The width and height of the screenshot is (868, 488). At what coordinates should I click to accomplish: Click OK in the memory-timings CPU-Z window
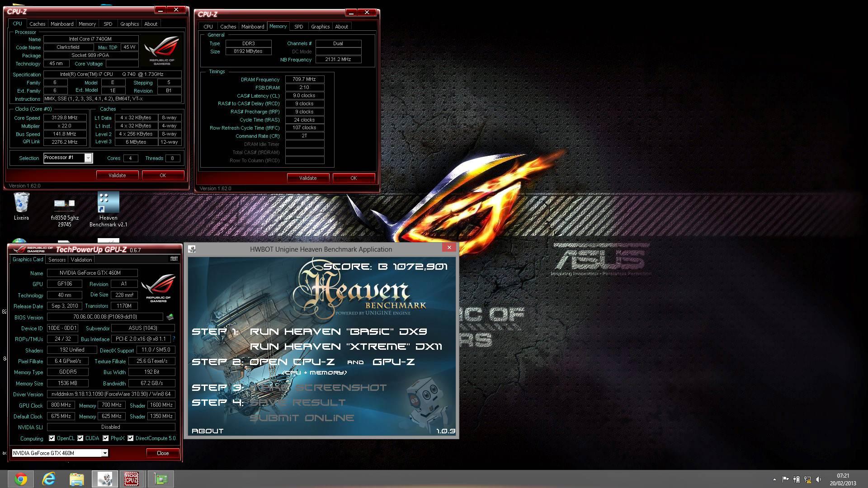(x=354, y=178)
